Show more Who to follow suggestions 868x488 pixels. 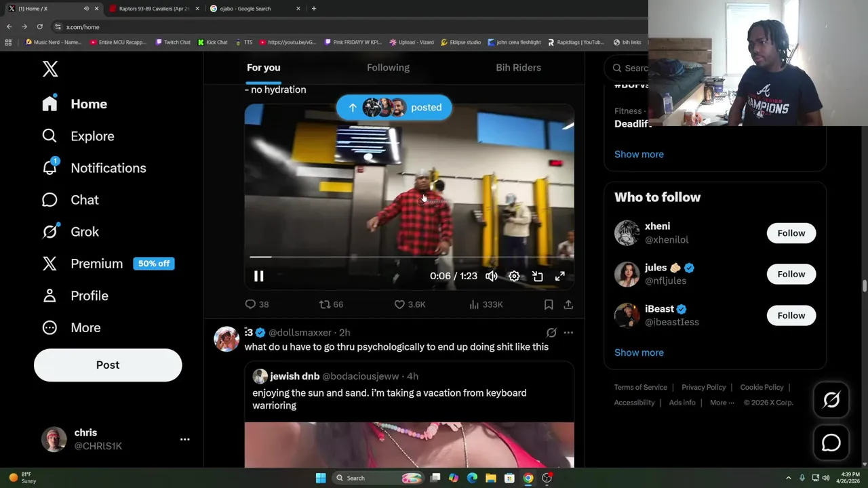pyautogui.click(x=639, y=352)
